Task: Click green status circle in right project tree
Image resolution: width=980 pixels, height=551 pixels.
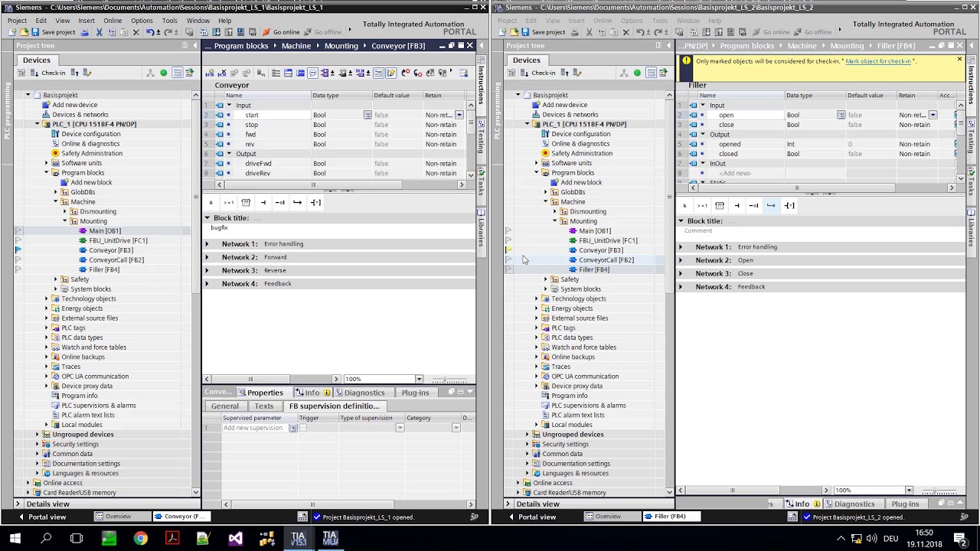Action: (637, 73)
